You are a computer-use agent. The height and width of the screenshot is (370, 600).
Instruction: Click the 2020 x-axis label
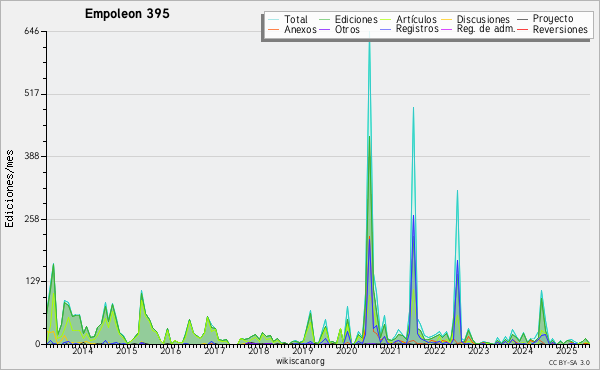347,350
